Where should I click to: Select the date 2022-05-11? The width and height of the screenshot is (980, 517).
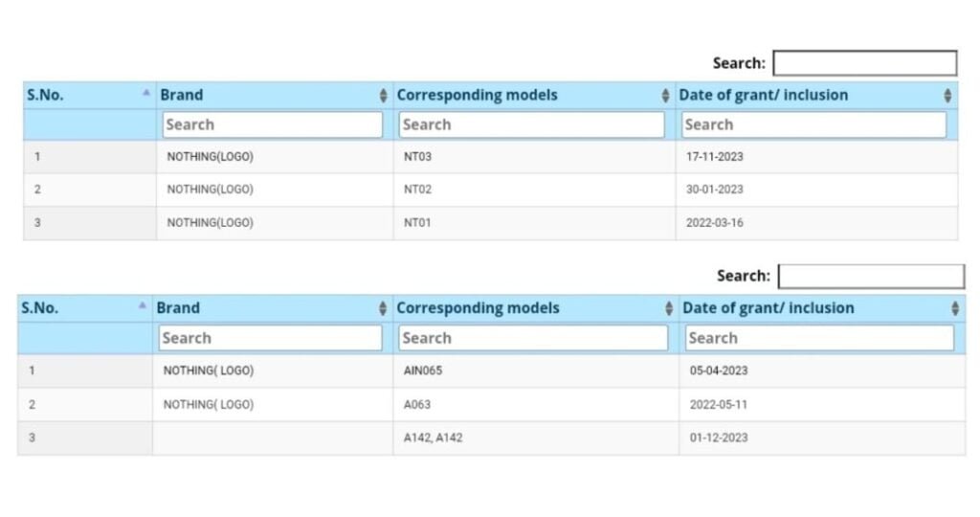point(719,404)
